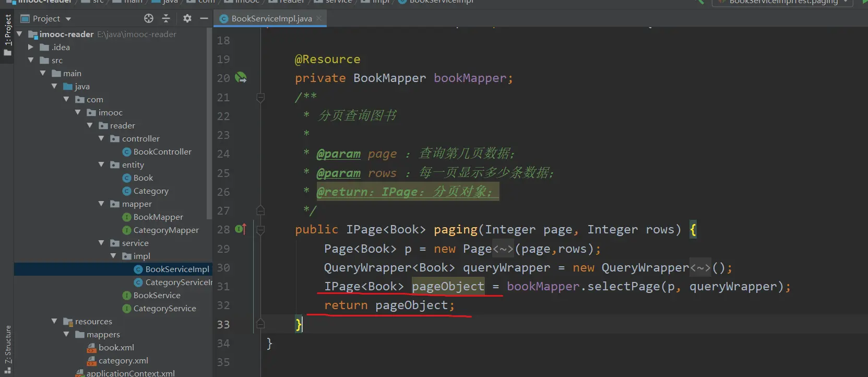Click the Spring bean gutter icon on line 20
Viewport: 868px width, 377px height.
coord(241,78)
